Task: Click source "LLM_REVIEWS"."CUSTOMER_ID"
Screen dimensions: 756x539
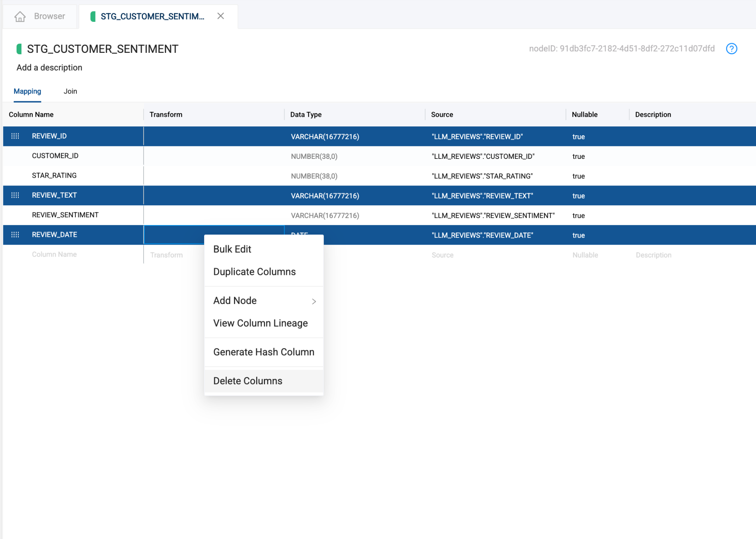Action: (x=483, y=156)
